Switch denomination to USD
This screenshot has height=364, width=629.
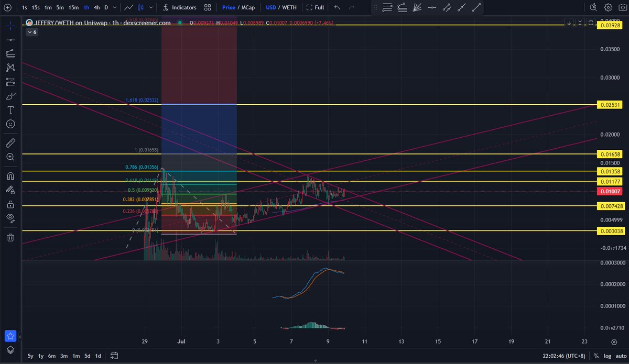271,8
